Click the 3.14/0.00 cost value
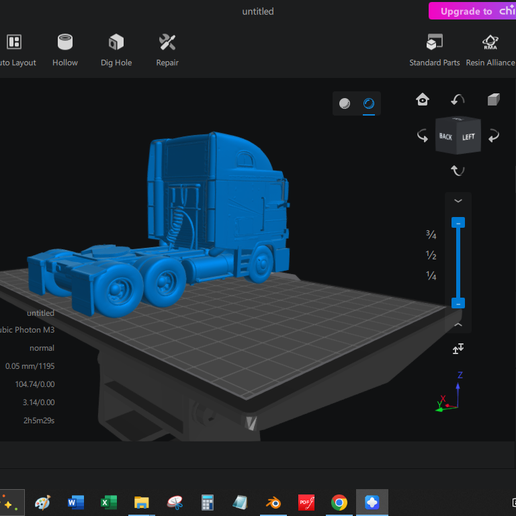Image resolution: width=516 pixels, height=516 pixels. click(39, 402)
